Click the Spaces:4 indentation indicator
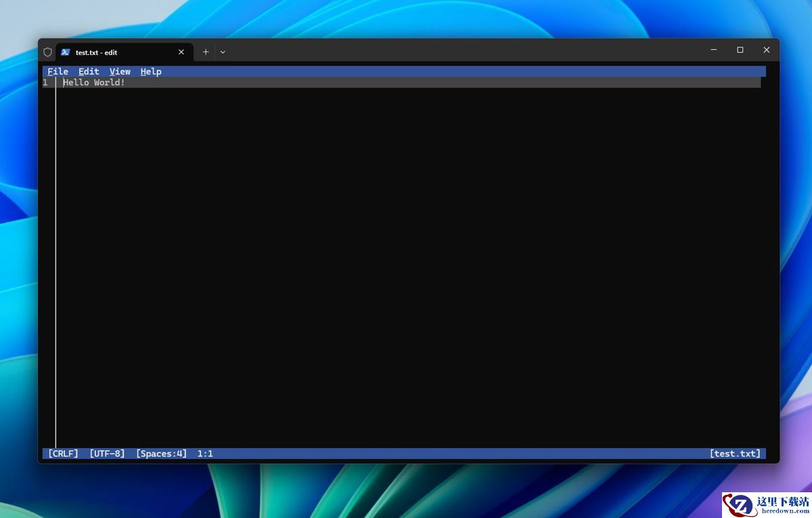The width and height of the screenshot is (812, 518). (x=161, y=454)
